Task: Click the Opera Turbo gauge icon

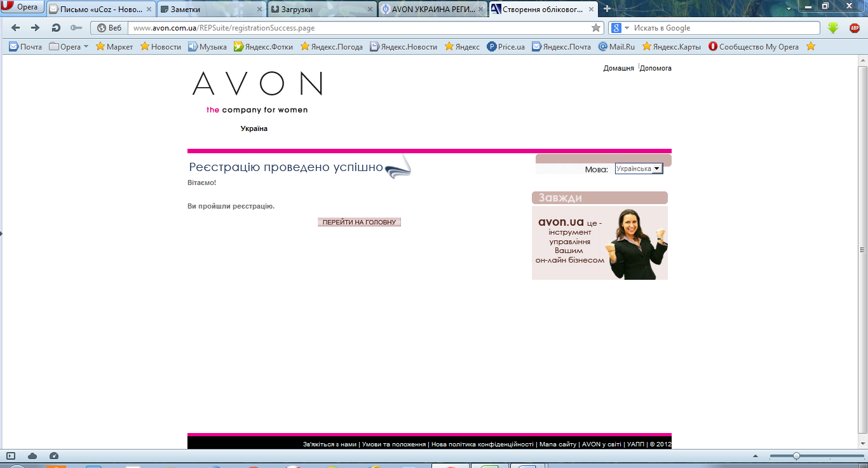Action: 54,456
